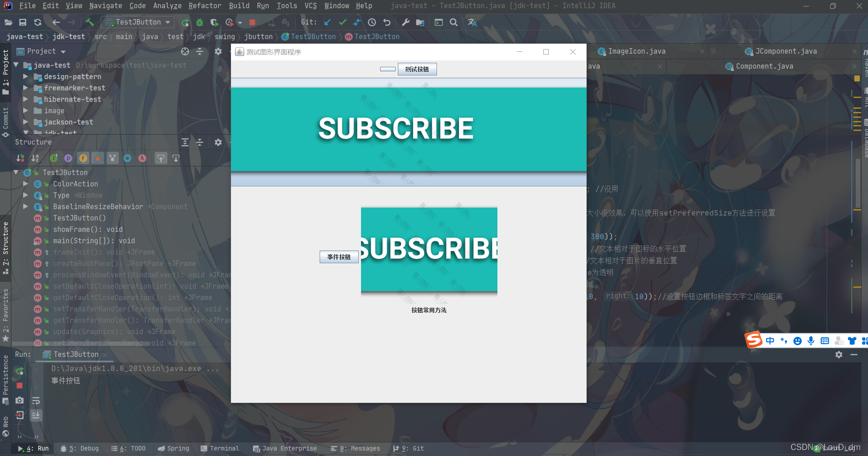This screenshot has height=456, width=868.
Task: Toggle Show non-public lock icon
Action: [x=97, y=158]
